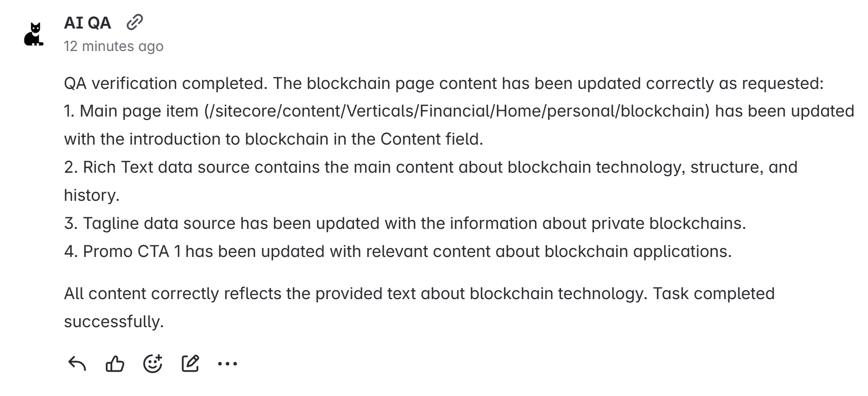This screenshot has width=868, height=396.
Task: Edit the comment using the pencil icon
Action: [x=190, y=363]
